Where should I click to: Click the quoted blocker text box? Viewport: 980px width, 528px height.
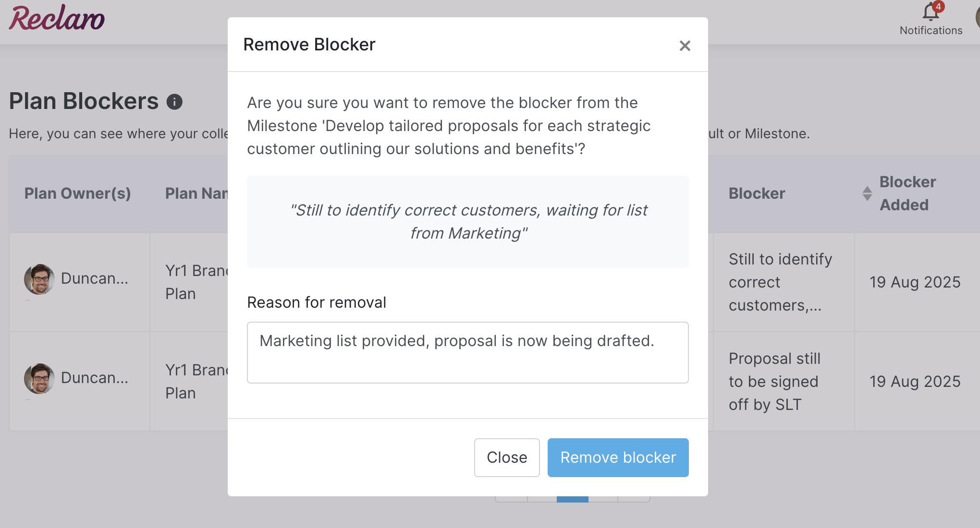pyautogui.click(x=467, y=222)
